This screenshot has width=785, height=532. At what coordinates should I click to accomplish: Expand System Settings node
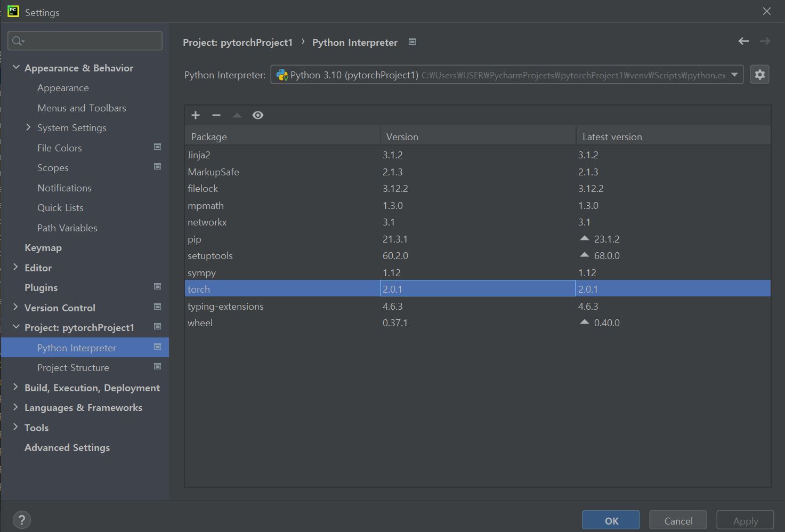[28, 127]
